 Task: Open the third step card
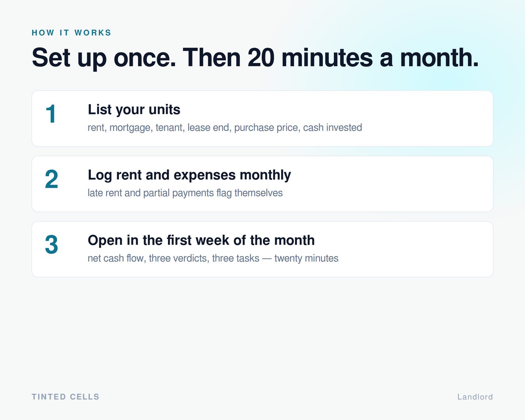click(262, 249)
